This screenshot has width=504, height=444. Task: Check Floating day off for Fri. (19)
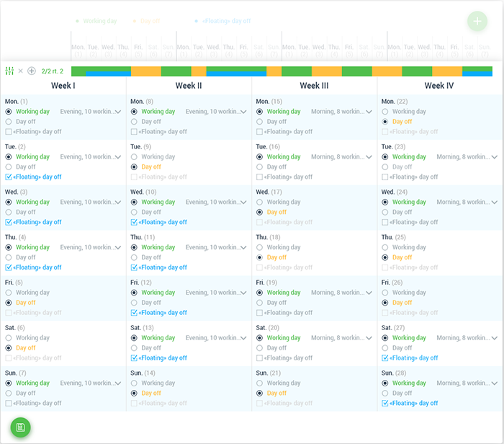pyautogui.click(x=259, y=313)
